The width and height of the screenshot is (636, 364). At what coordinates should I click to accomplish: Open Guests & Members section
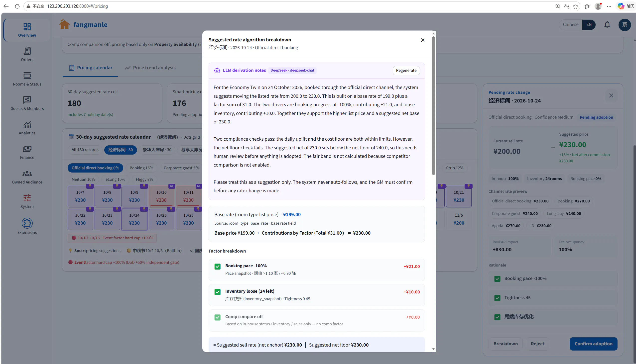pos(27,103)
